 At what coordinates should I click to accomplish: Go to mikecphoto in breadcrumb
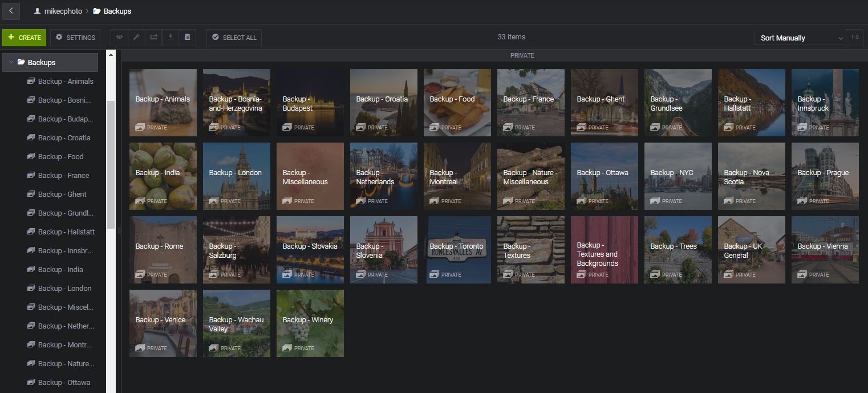63,11
